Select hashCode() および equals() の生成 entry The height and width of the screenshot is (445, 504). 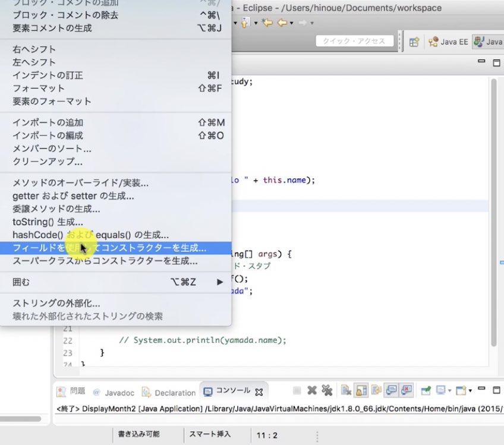click(x=116, y=235)
